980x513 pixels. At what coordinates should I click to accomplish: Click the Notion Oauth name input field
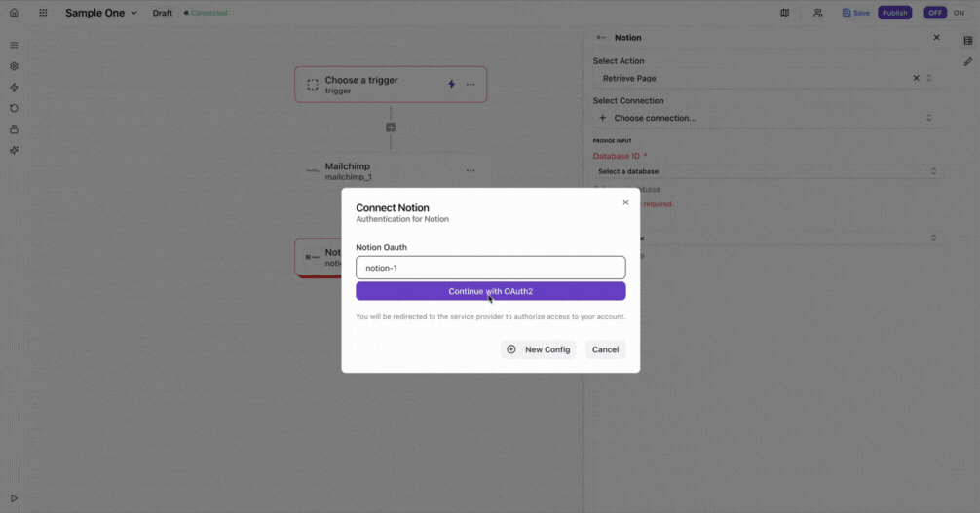click(490, 268)
